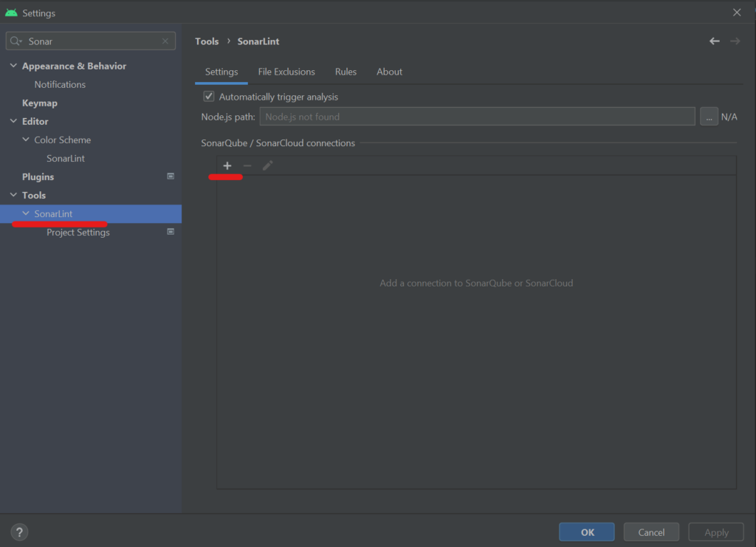
Task: Browse for Node.js path with ellipsis button
Action: (x=709, y=117)
